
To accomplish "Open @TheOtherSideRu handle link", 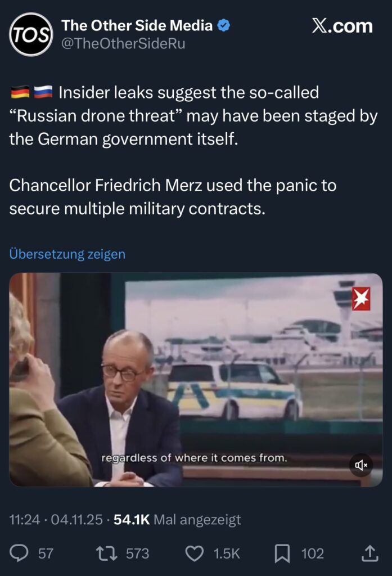I will coord(123,43).
